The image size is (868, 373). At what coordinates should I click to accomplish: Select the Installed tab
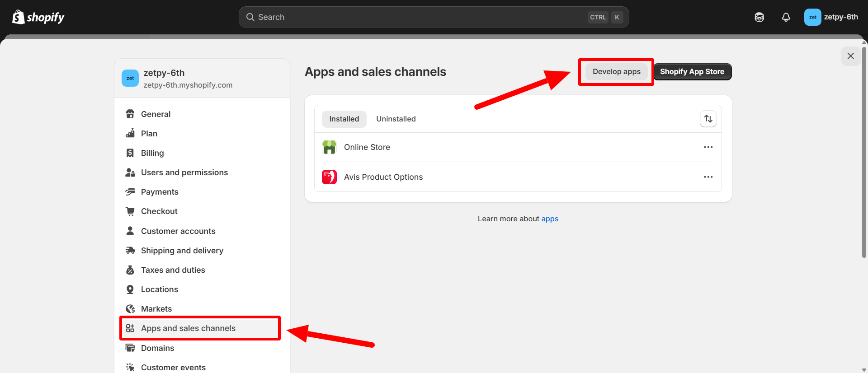(x=344, y=119)
